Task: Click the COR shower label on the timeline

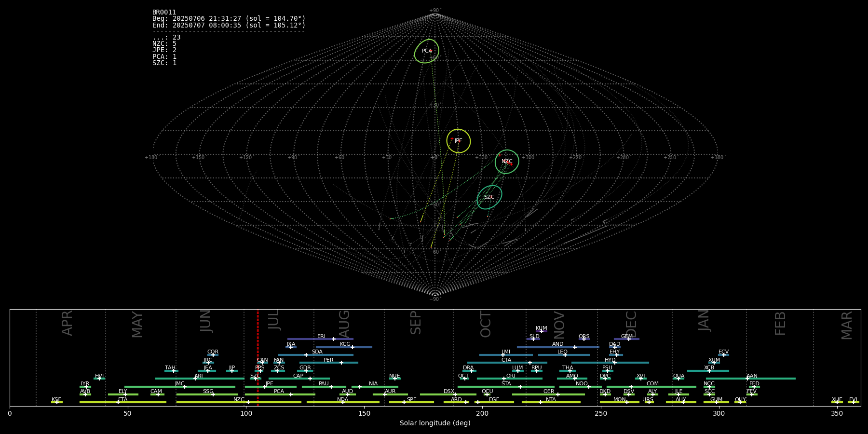Action: click(213, 352)
